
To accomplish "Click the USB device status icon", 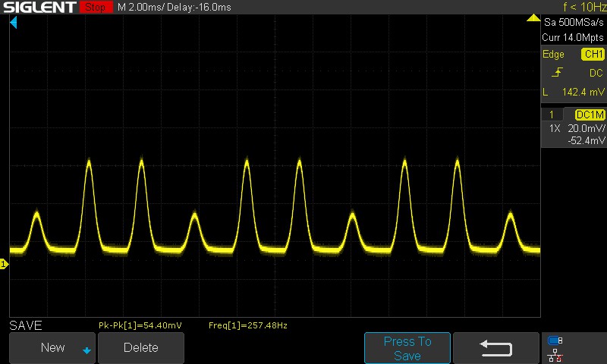I will coord(555,340).
